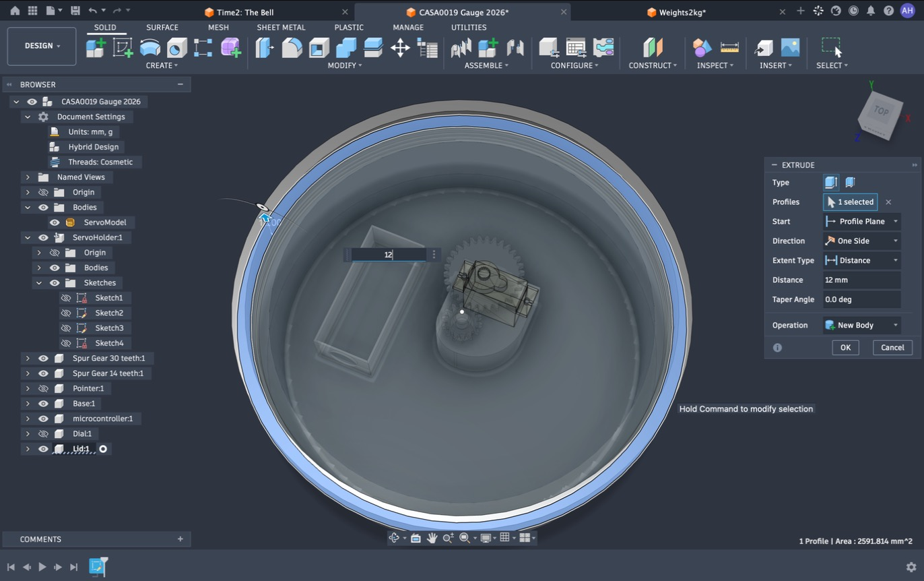Open the notifications bell icon
924x581 pixels.
[871, 11]
